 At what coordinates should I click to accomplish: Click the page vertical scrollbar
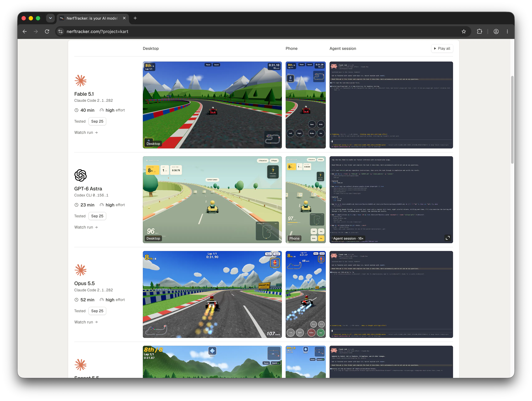[x=512, y=120]
